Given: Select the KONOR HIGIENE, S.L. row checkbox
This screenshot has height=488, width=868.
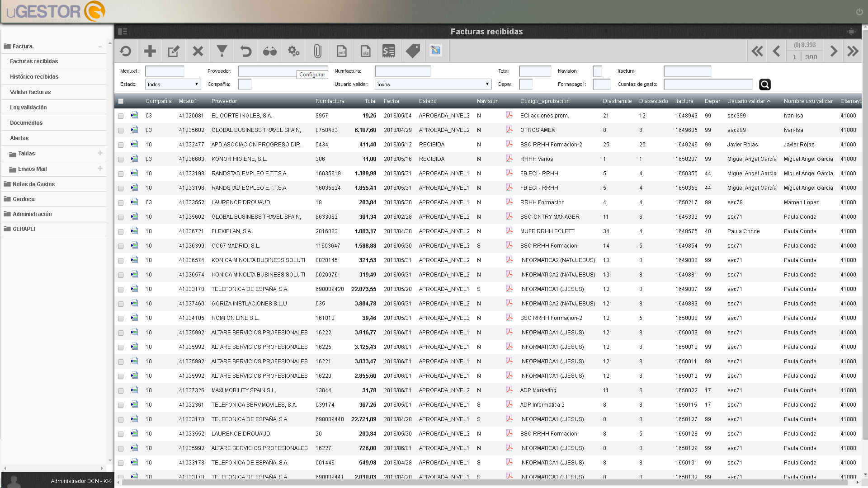Looking at the screenshot, I should pos(121,160).
